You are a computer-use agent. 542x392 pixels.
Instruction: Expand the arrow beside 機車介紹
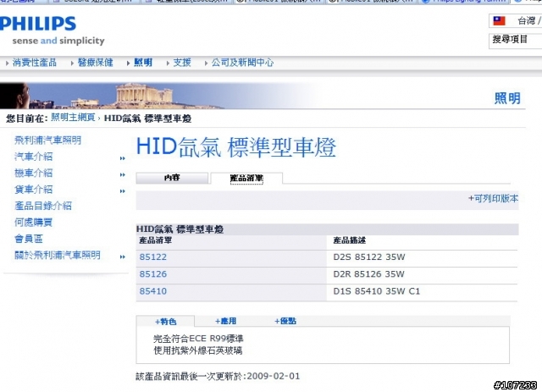122,174
